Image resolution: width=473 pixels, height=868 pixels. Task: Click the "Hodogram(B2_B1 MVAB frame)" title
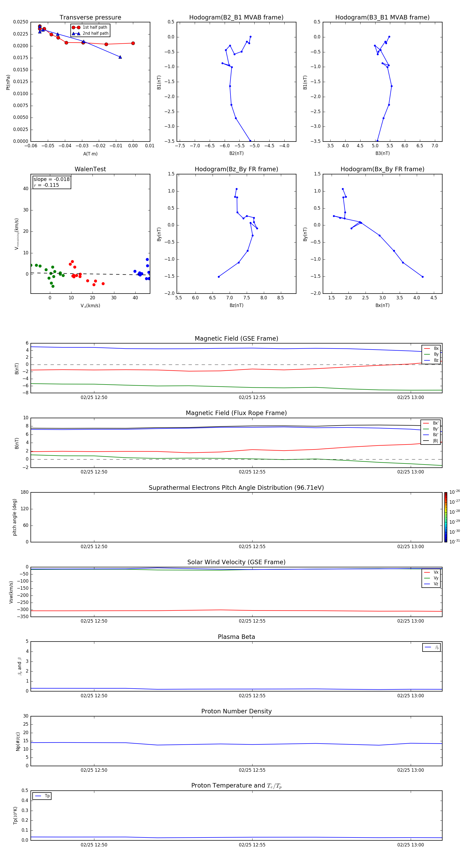(236, 18)
